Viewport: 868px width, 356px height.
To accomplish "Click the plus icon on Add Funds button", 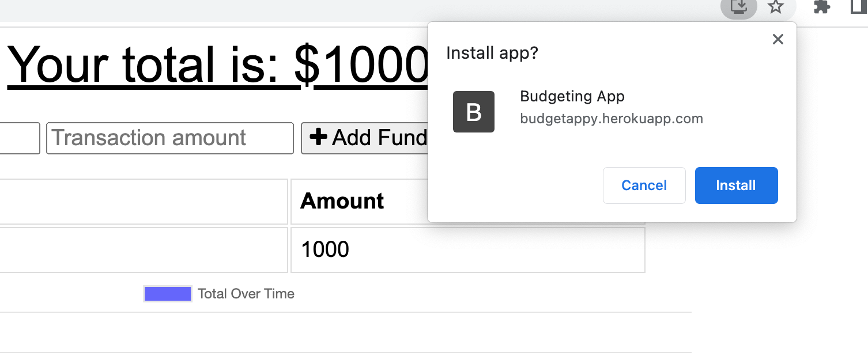I will tap(320, 137).
